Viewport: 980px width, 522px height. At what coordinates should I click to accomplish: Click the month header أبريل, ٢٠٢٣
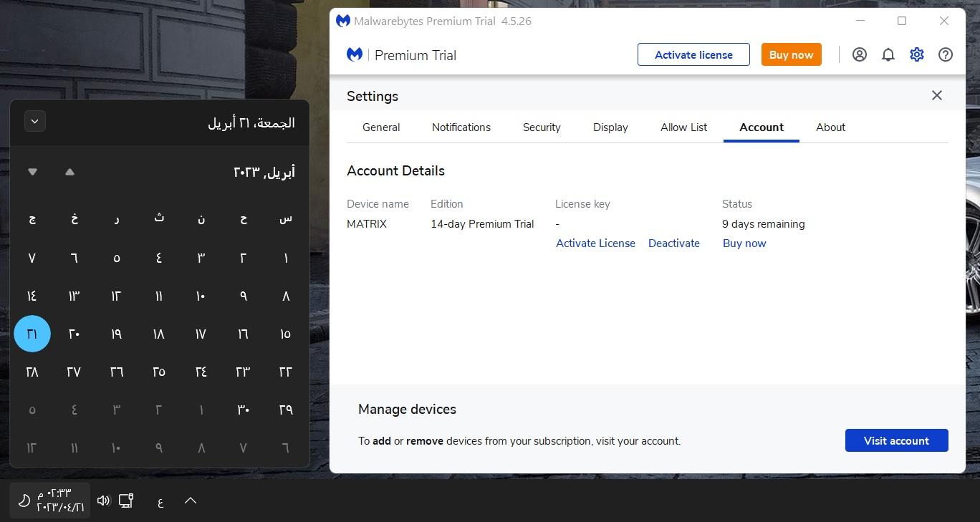point(264,172)
